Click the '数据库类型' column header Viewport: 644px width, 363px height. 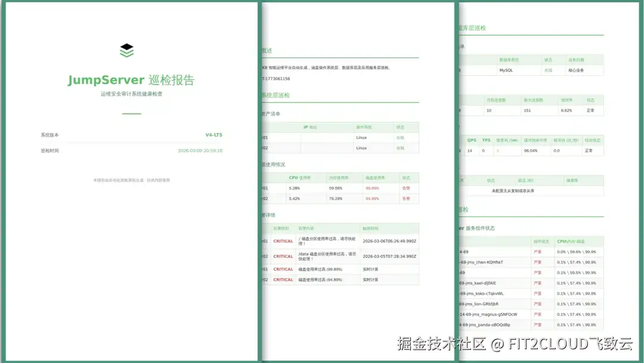[509, 60]
